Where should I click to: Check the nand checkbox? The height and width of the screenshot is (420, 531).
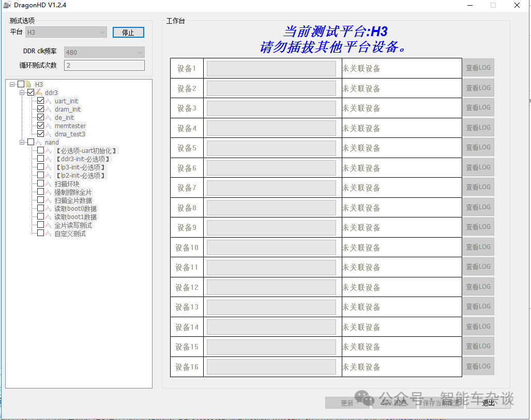(x=31, y=142)
